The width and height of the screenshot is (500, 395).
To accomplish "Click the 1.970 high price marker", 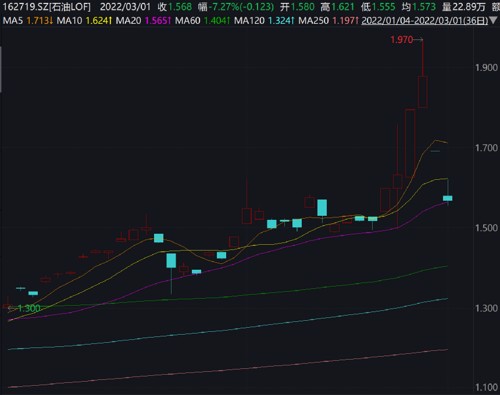I will coord(401,40).
